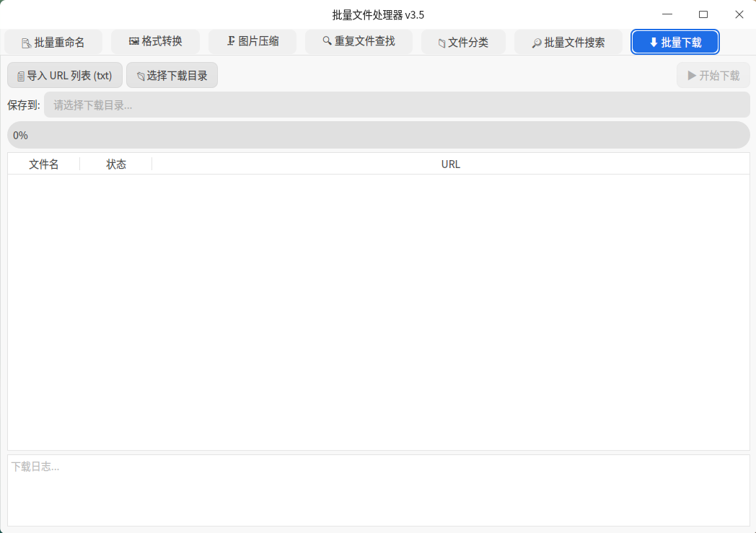Select the 重复文件查找 tab
The image size is (756, 533).
pos(359,41)
